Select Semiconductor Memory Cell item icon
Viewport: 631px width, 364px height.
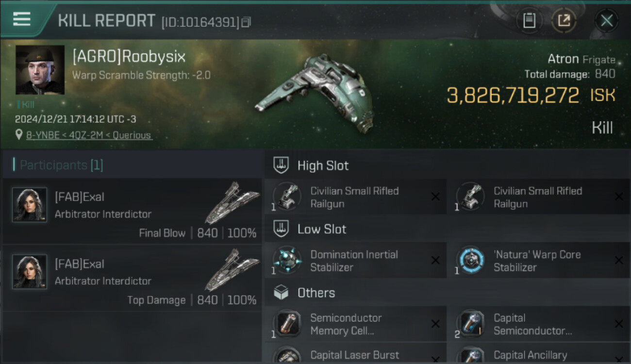coord(287,324)
